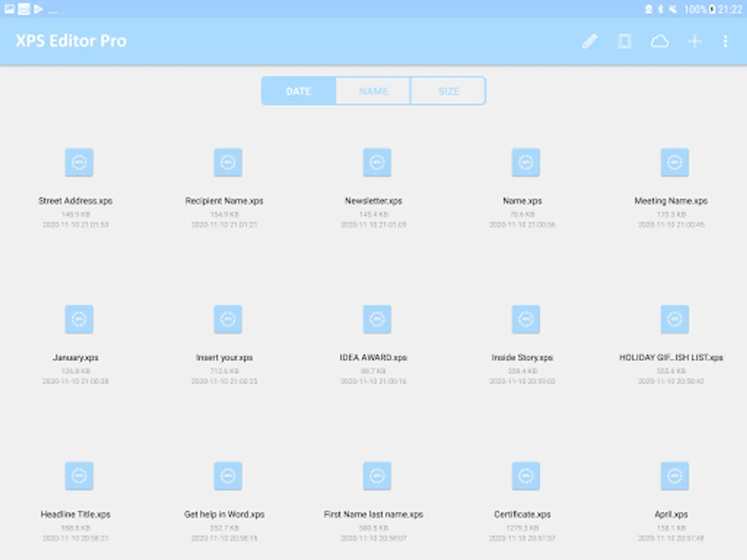This screenshot has height=560, width=747.
Task: Select the 'Name.xps' file name label
Action: pyautogui.click(x=522, y=201)
